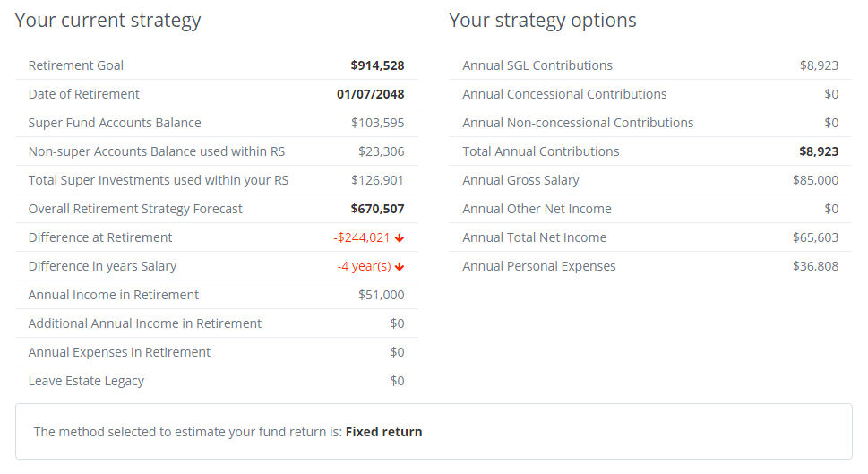
Task: Select the Non-super Accounts Balance value $23,306
Action: pos(381,151)
